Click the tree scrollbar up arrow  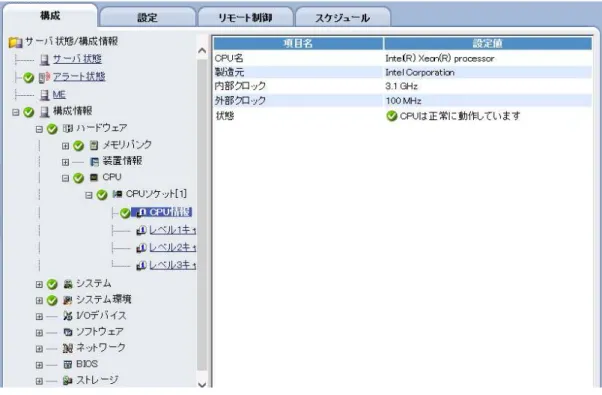pos(202,50)
